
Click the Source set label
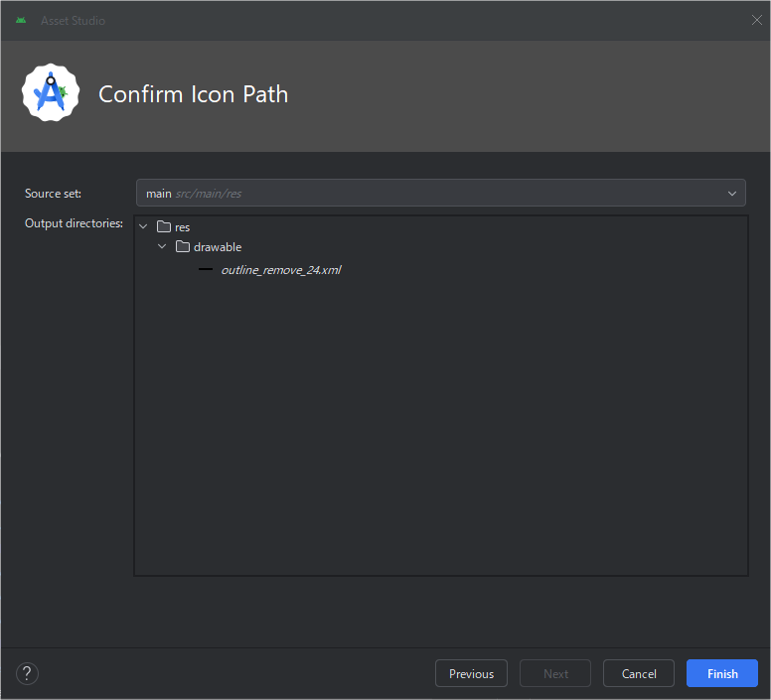click(x=53, y=194)
